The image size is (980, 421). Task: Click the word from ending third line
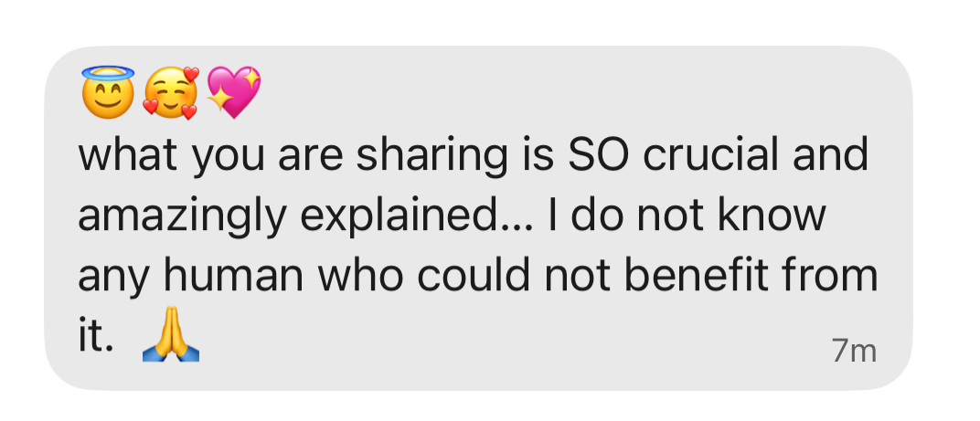coord(834,278)
